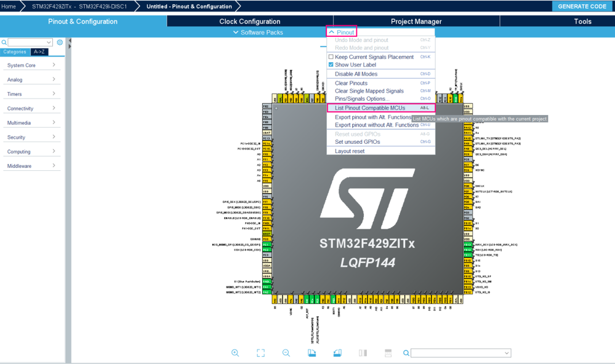Click the Zoom Out magnifier icon
Screen dimensions: 615x364
286,352
